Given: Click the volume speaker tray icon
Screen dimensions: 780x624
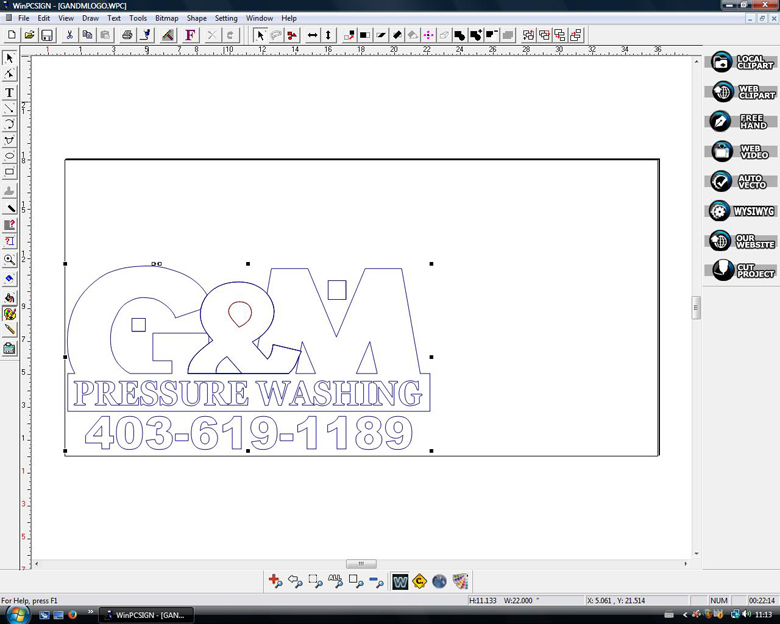Looking at the screenshot, I should 747,615.
